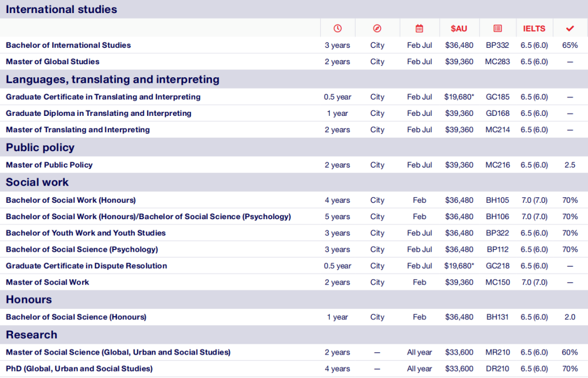Click program code GC185
The height and width of the screenshot is (378, 588).
(498, 97)
